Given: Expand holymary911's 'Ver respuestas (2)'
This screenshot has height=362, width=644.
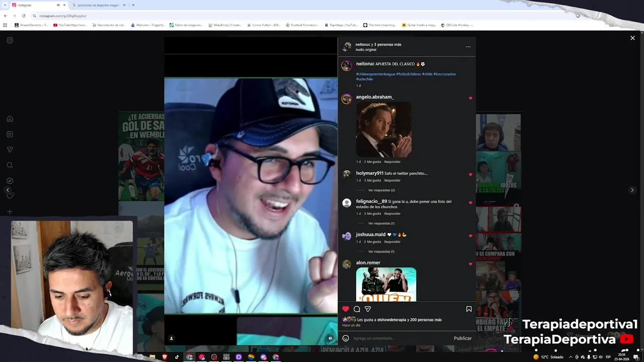Looking at the screenshot, I should pos(381,190).
